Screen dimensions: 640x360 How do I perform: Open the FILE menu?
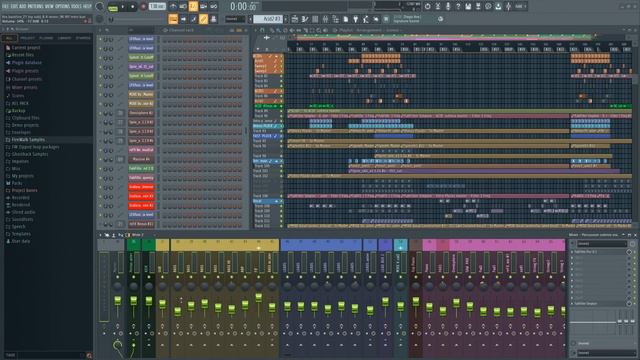pyautogui.click(x=6, y=7)
